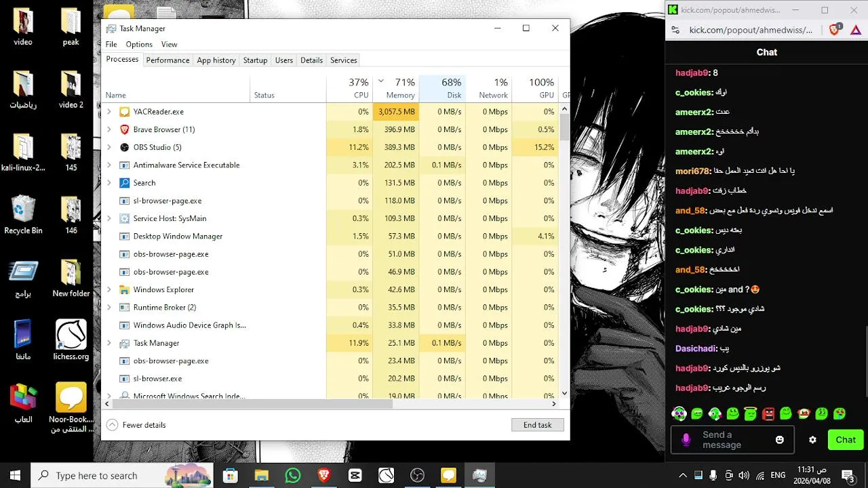Show hidden system tray icons chevron
Image resolution: width=868 pixels, height=488 pixels.
683,475
